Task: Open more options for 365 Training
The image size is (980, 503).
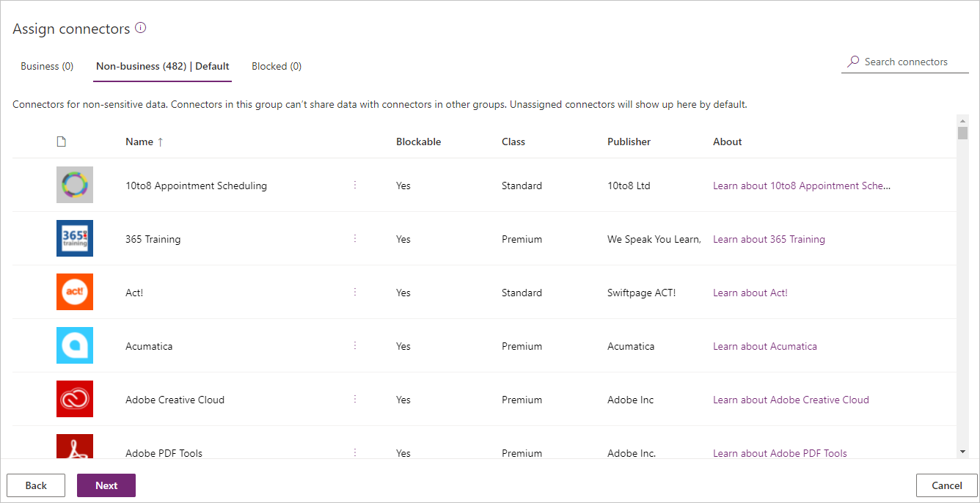Action: [355, 238]
